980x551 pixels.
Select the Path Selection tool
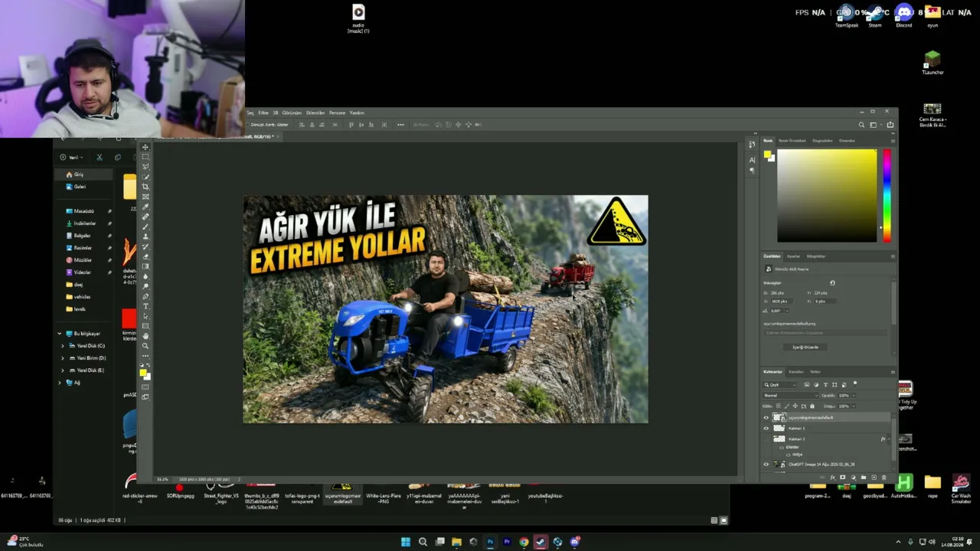point(145,316)
